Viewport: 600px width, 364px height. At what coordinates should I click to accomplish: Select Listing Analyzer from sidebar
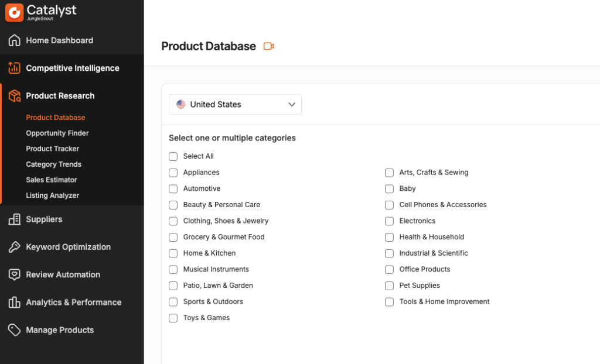53,195
